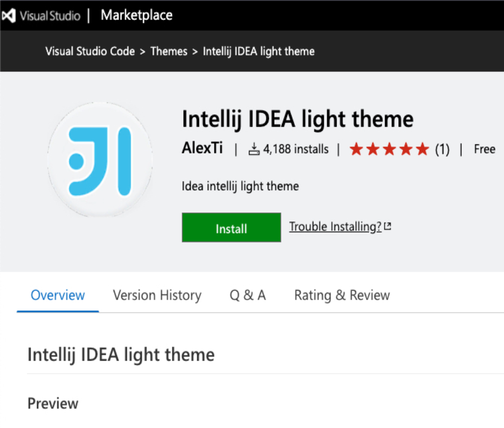Open the (1) review count
Viewport: 504px width, 428px height.
[442, 150]
